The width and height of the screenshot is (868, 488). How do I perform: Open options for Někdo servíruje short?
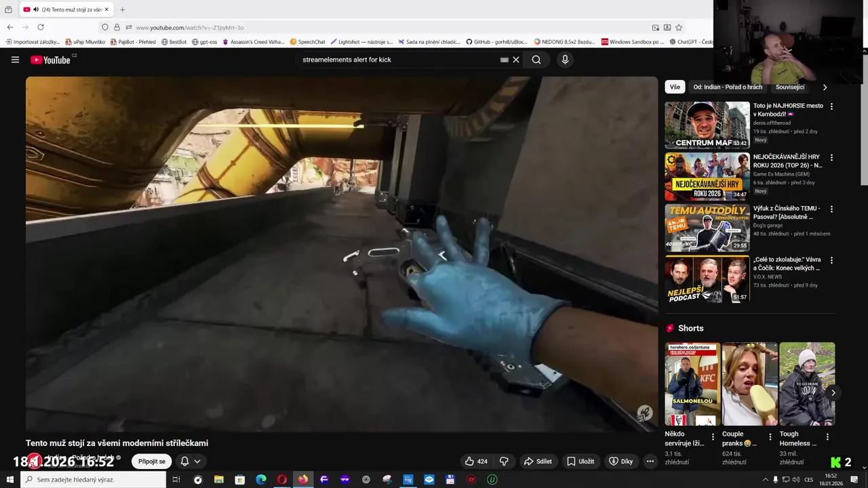point(713,437)
